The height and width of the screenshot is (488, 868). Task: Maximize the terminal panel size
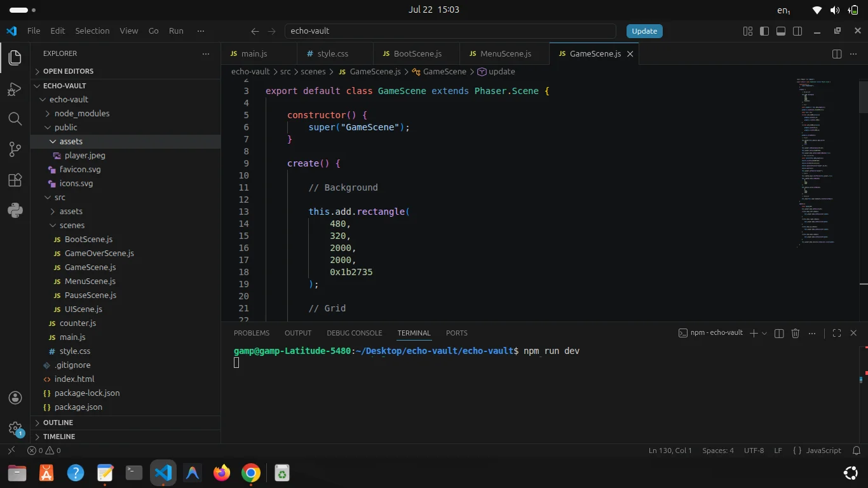click(x=837, y=333)
